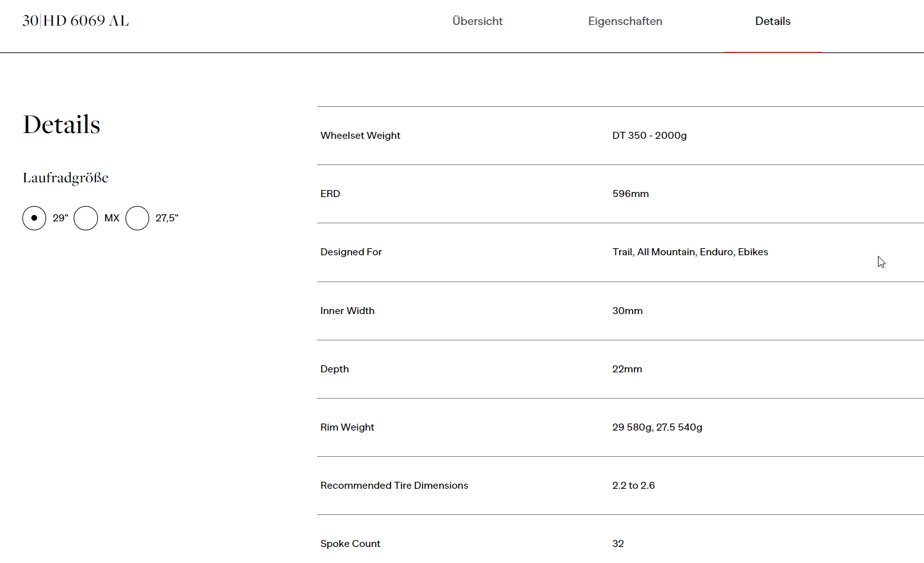
Task: Click the Trail, All Mountain, Enduro, Ebikes text
Action: pos(690,252)
